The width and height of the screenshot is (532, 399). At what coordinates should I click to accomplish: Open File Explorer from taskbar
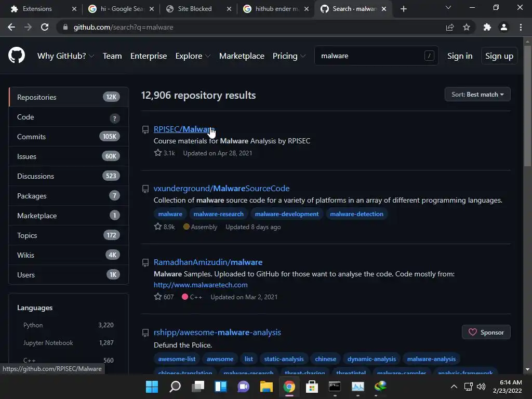pyautogui.click(x=267, y=387)
